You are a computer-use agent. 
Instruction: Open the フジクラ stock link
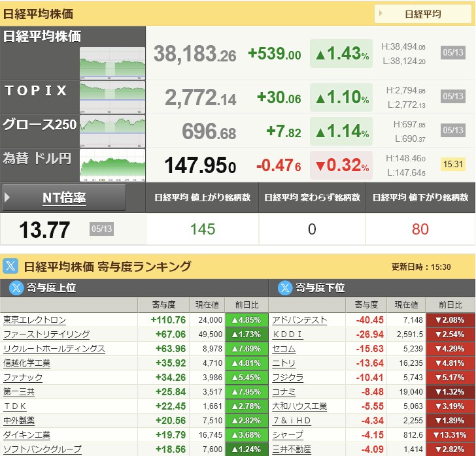(x=288, y=378)
